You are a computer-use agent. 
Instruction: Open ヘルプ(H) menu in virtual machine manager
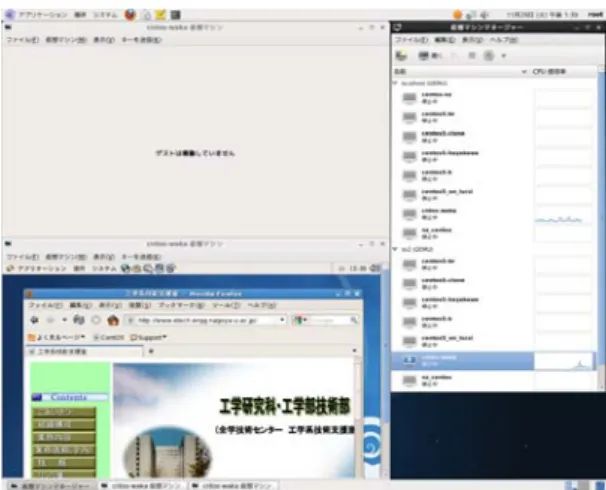coord(504,40)
